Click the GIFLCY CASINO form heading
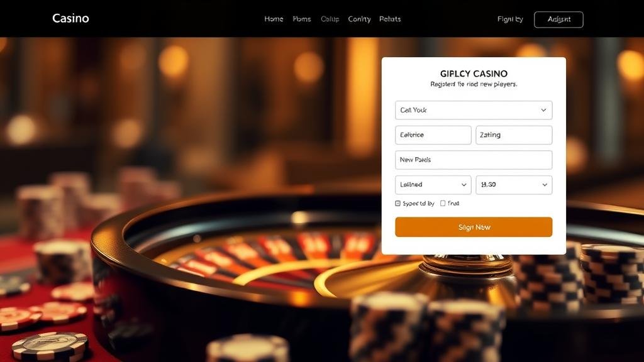The height and width of the screenshot is (362, 644). (x=474, y=74)
